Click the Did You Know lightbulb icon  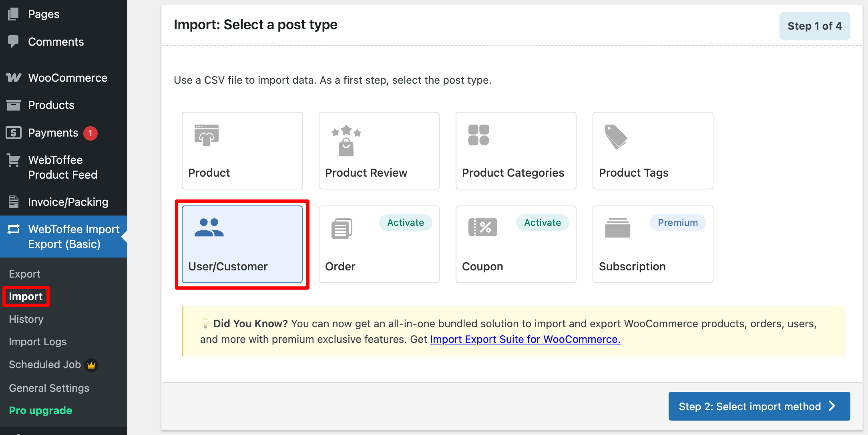point(205,323)
